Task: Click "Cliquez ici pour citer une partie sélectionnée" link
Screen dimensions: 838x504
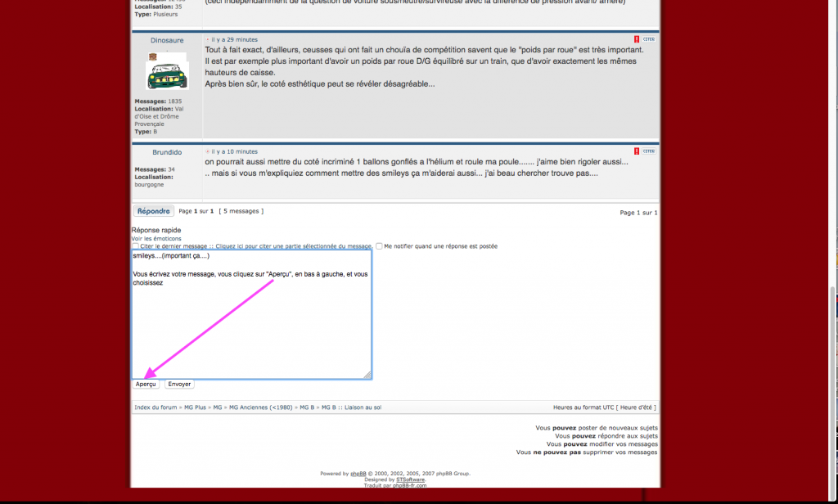Action: (294, 246)
